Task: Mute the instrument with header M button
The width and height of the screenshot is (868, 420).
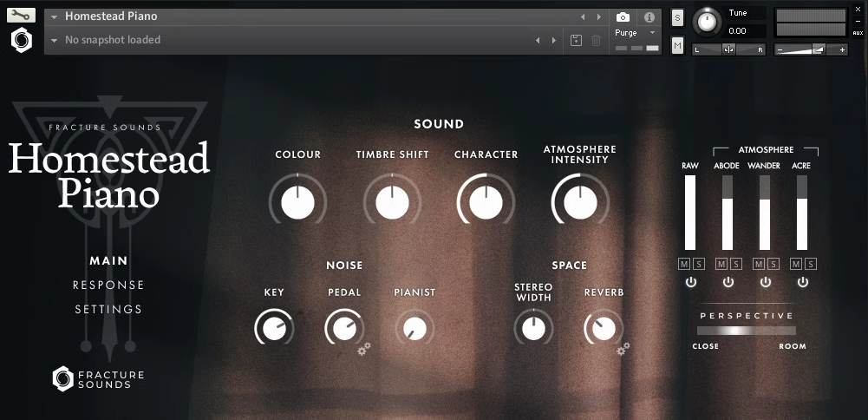Action: point(677,45)
